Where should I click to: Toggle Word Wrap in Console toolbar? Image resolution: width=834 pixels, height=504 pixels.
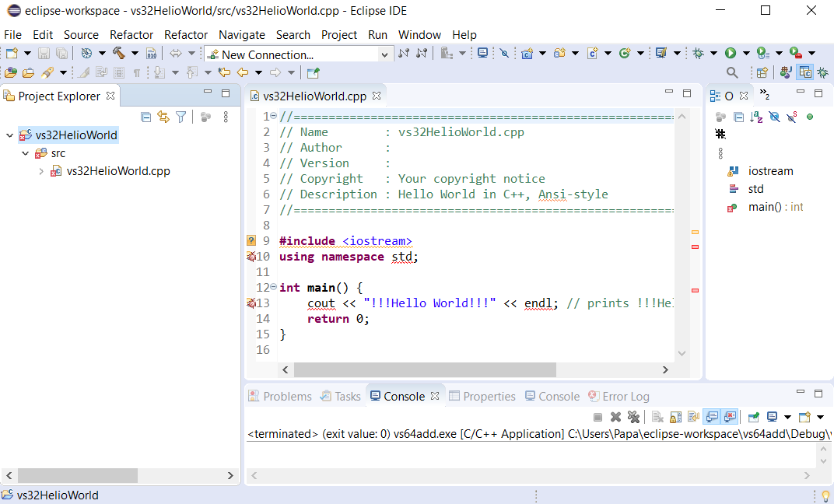[694, 417]
